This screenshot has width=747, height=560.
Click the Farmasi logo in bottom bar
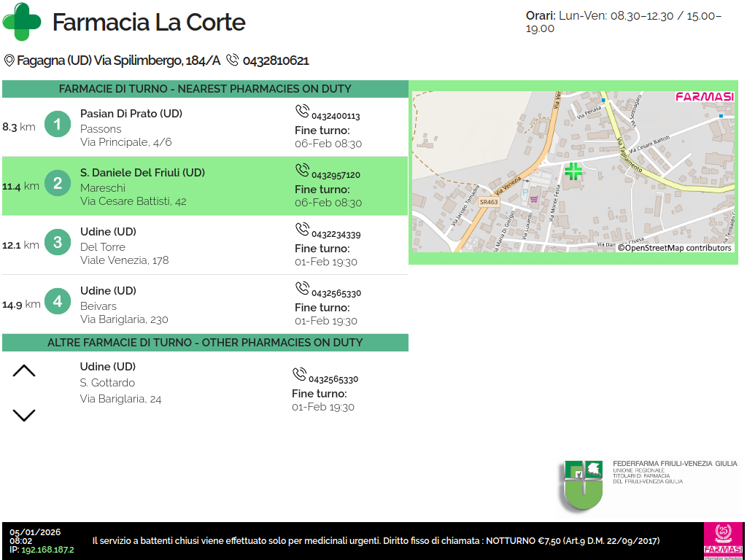click(723, 541)
